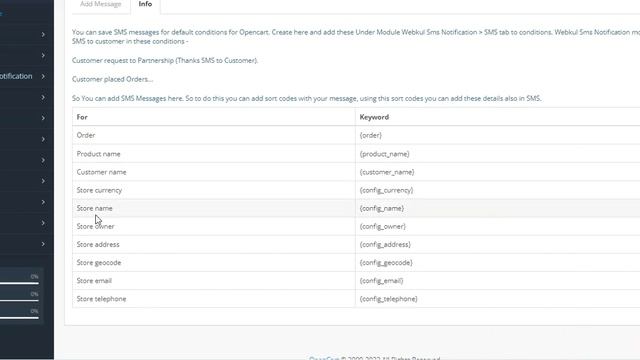
Task: Click the 'Customer placed Orders...' line
Action: pos(113,79)
